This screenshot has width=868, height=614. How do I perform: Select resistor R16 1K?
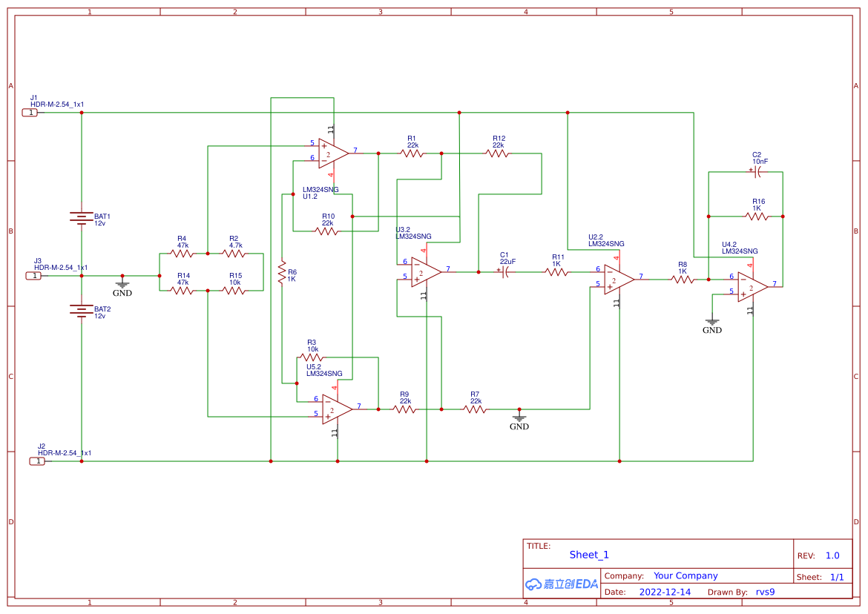pyautogui.click(x=756, y=215)
